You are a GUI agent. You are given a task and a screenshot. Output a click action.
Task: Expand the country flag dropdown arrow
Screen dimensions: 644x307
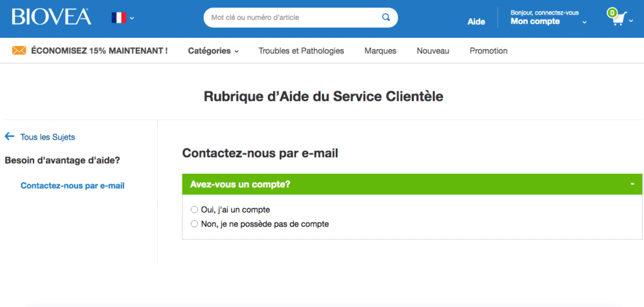pos(132,18)
